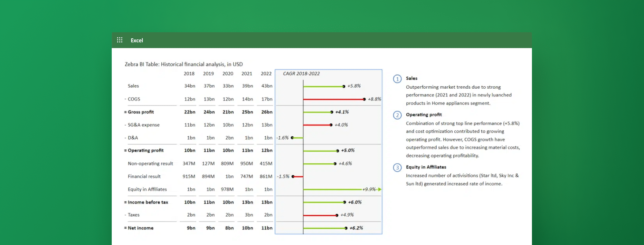
Task: Click the Zebra BI Table chart title
Action: point(184,64)
